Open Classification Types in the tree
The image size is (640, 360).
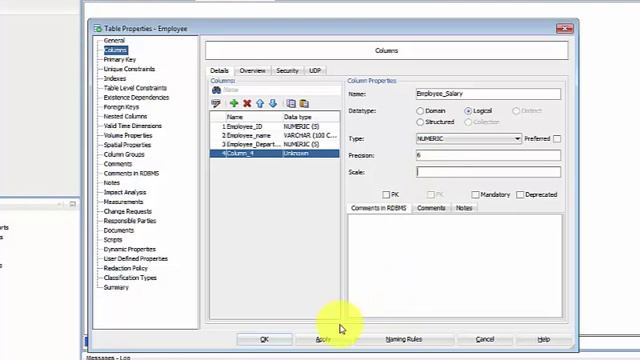pyautogui.click(x=130, y=278)
